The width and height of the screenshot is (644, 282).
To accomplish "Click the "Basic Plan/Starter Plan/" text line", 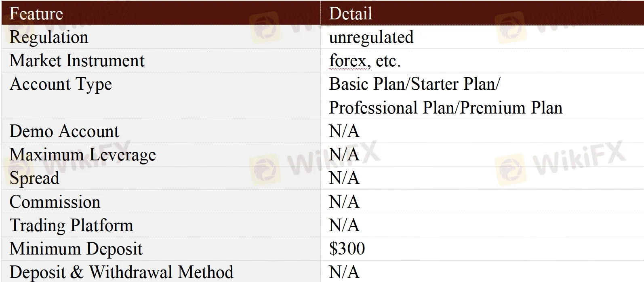I will pyautogui.click(x=415, y=84).
